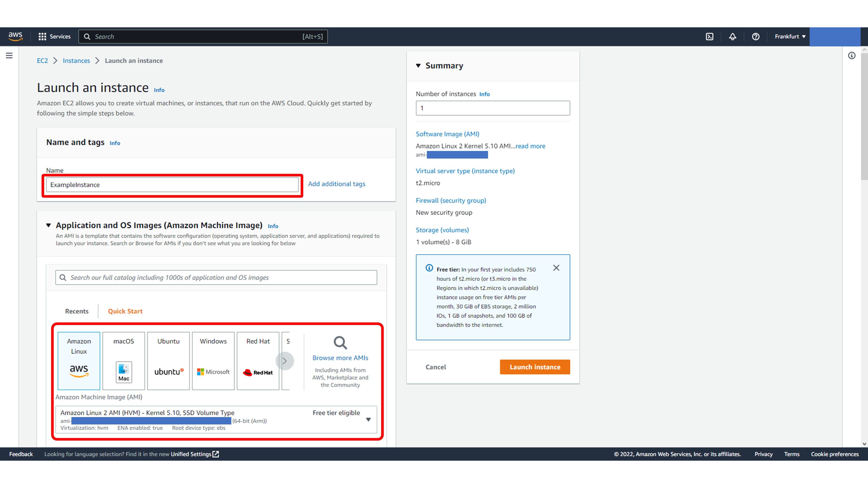Dismiss the Free tier notice
This screenshot has height=488, width=868.
coord(556,268)
